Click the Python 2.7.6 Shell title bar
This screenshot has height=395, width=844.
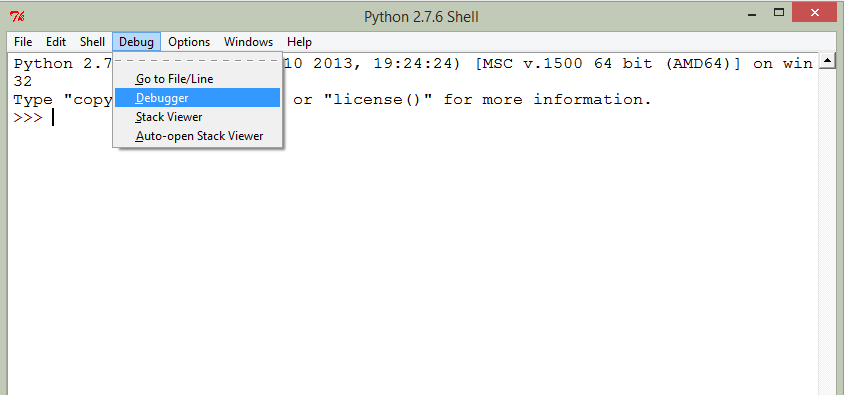[421, 17]
